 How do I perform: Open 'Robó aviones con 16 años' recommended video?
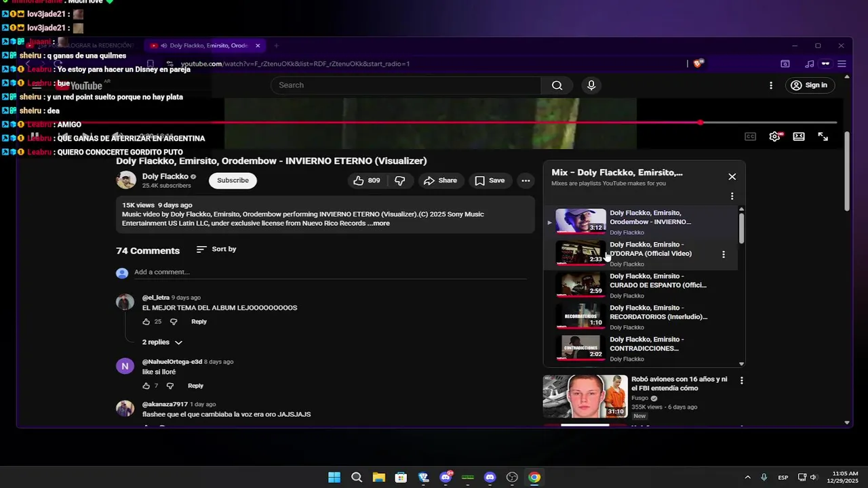click(679, 384)
